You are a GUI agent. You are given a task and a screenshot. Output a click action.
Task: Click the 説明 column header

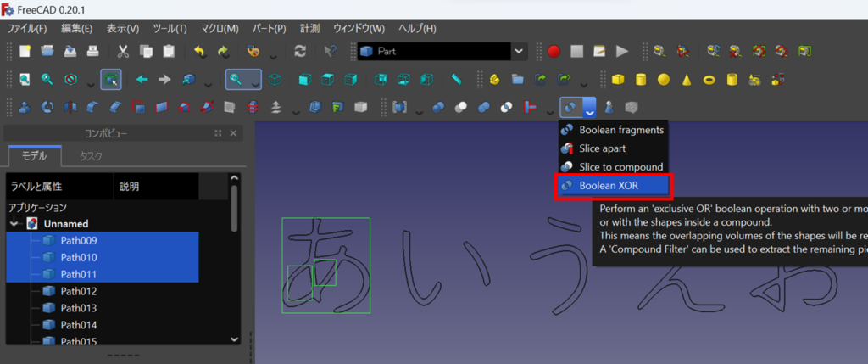[156, 187]
